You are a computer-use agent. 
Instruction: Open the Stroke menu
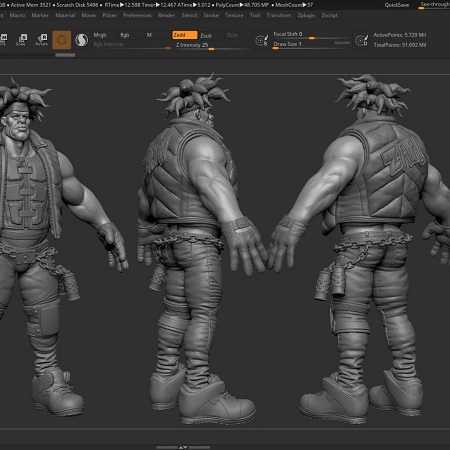211,15
